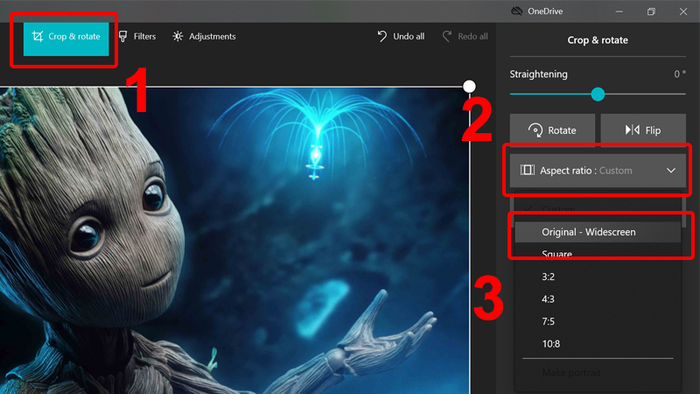Minimize the photo editor window
This screenshot has width=700, height=394.
point(619,12)
